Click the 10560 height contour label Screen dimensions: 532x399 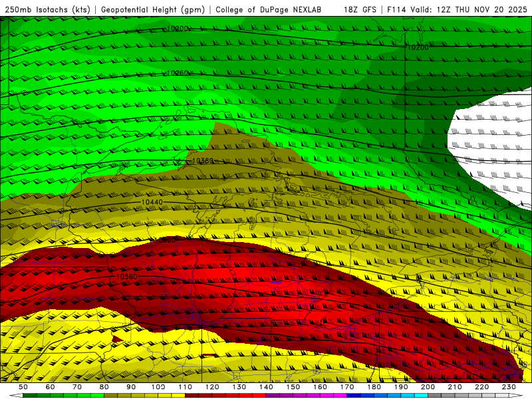pos(127,277)
